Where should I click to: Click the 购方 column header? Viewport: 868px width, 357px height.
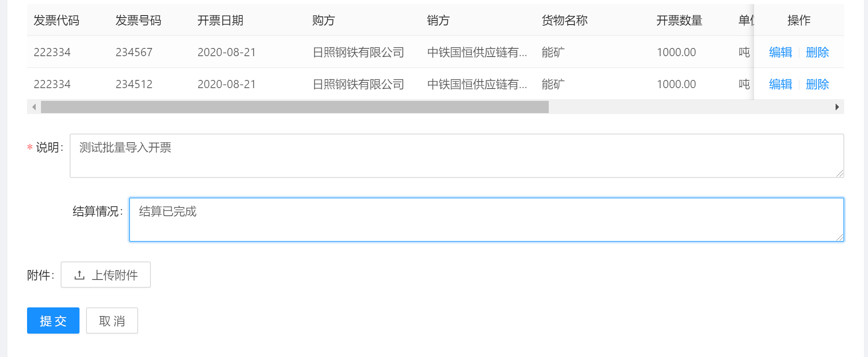pos(324,20)
